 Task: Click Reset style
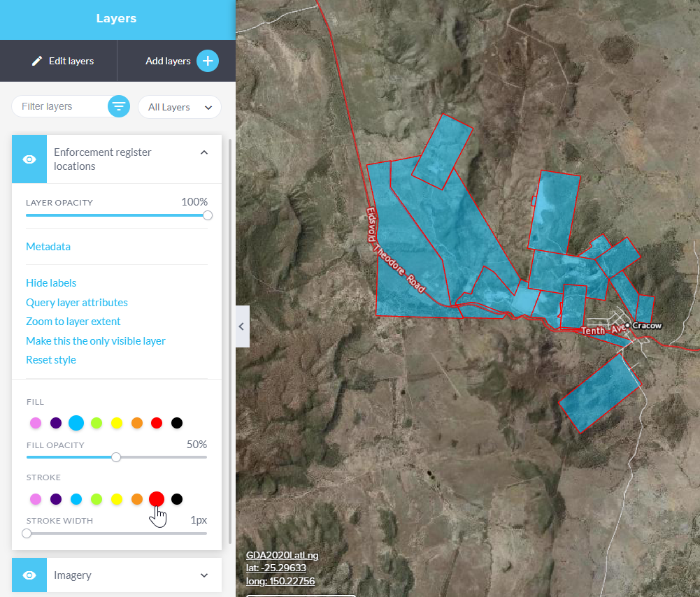click(51, 360)
